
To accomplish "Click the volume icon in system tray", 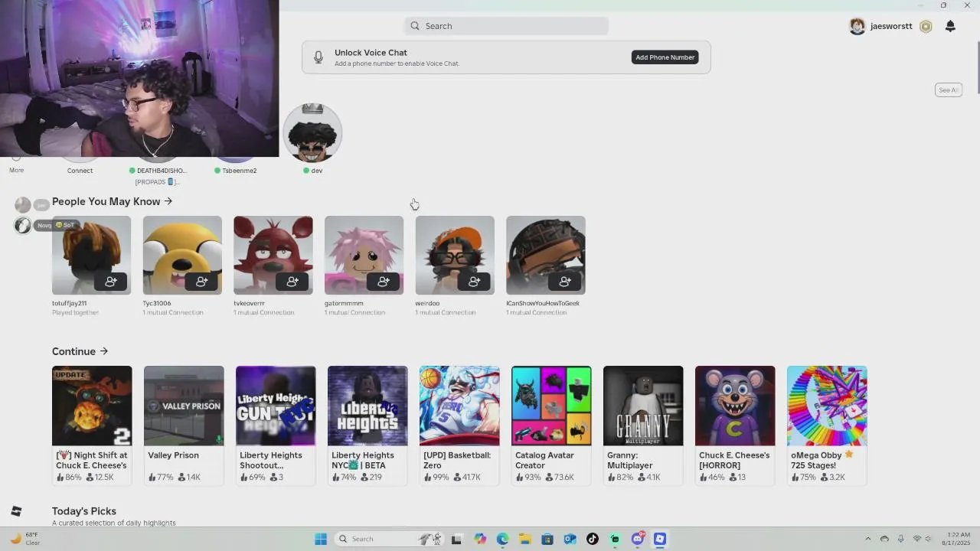I will pos(929,539).
